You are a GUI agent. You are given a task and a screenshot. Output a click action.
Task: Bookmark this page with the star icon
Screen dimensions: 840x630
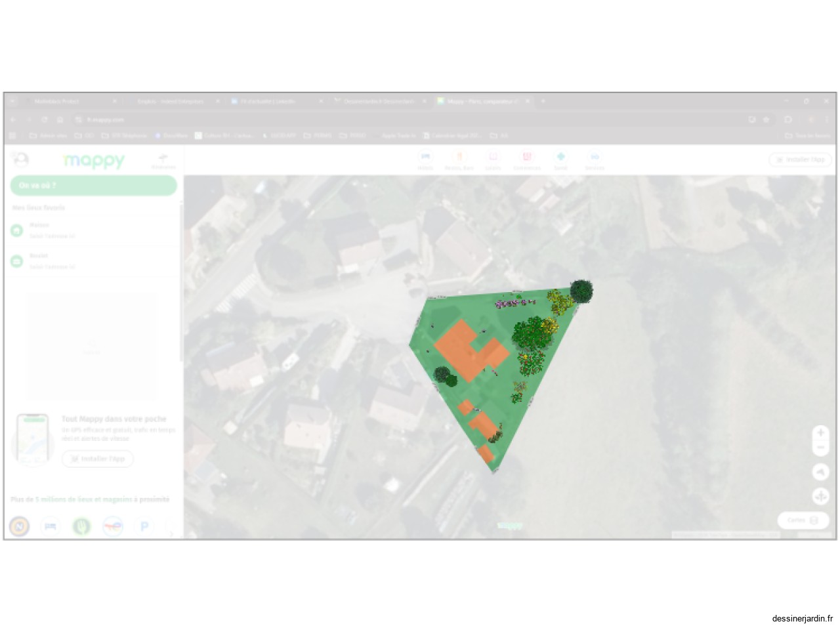coord(766,120)
